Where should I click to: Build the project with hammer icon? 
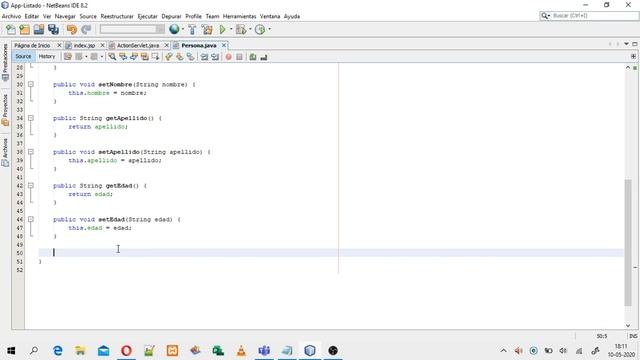pyautogui.click(x=192, y=29)
